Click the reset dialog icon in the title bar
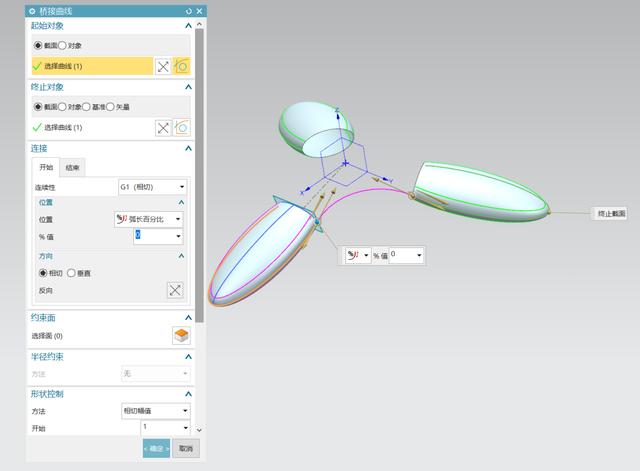640x471 pixels. click(189, 11)
